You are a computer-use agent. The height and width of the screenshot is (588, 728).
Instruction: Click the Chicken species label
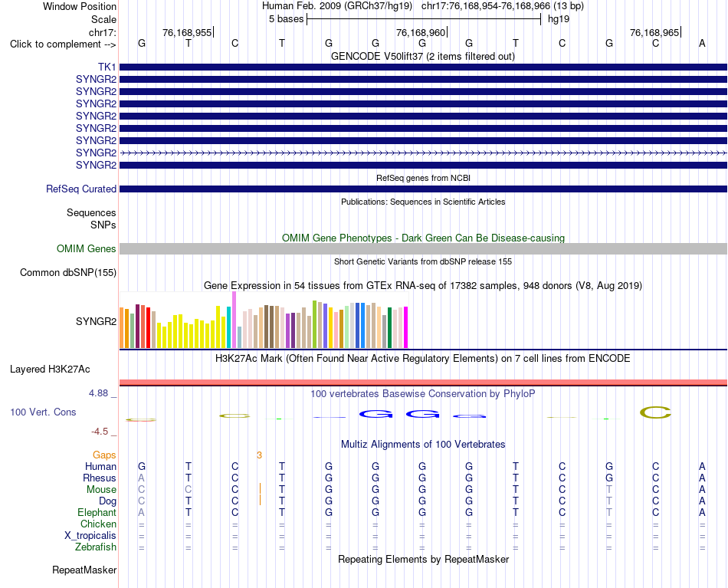pyautogui.click(x=98, y=524)
